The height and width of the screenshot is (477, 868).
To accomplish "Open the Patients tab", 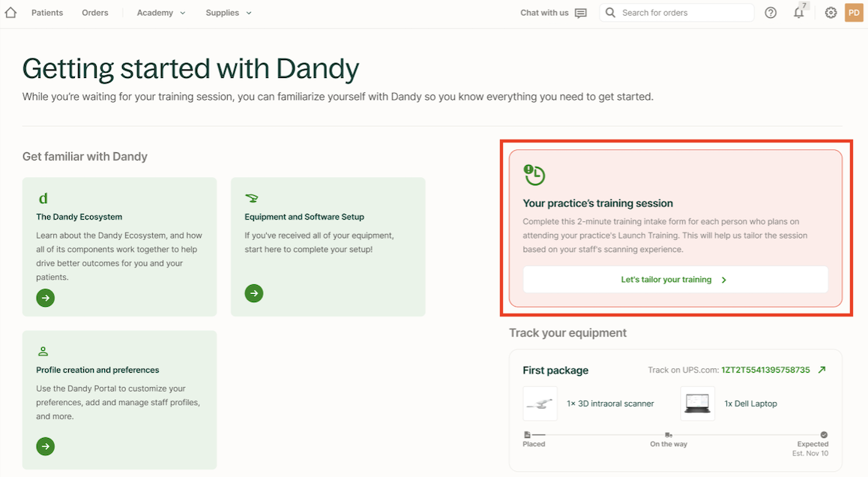I will tap(47, 13).
